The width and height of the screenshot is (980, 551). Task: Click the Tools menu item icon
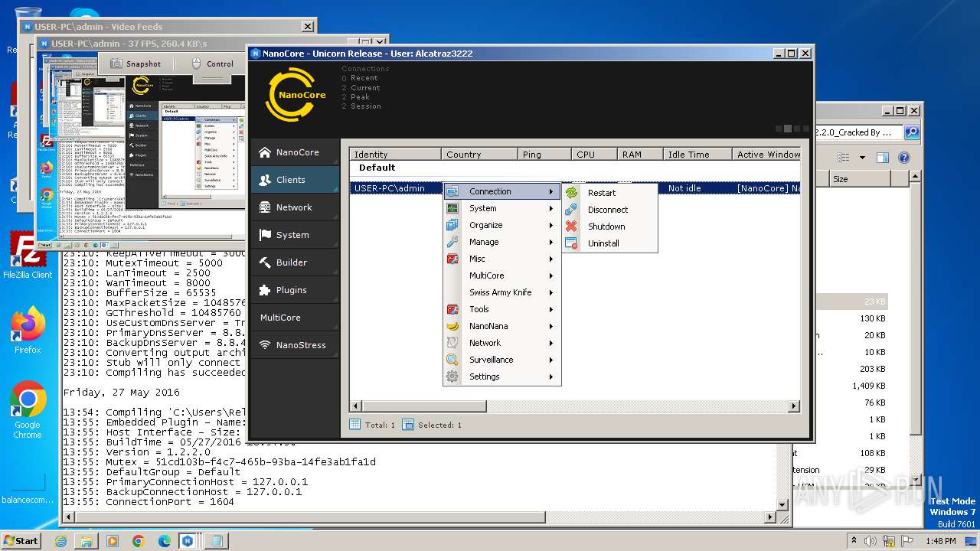(452, 309)
